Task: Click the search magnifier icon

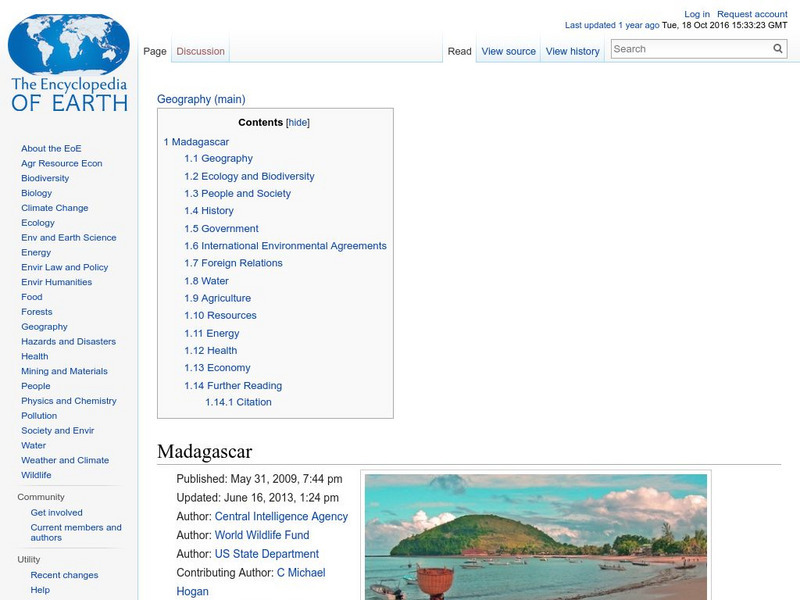Action: (776, 47)
